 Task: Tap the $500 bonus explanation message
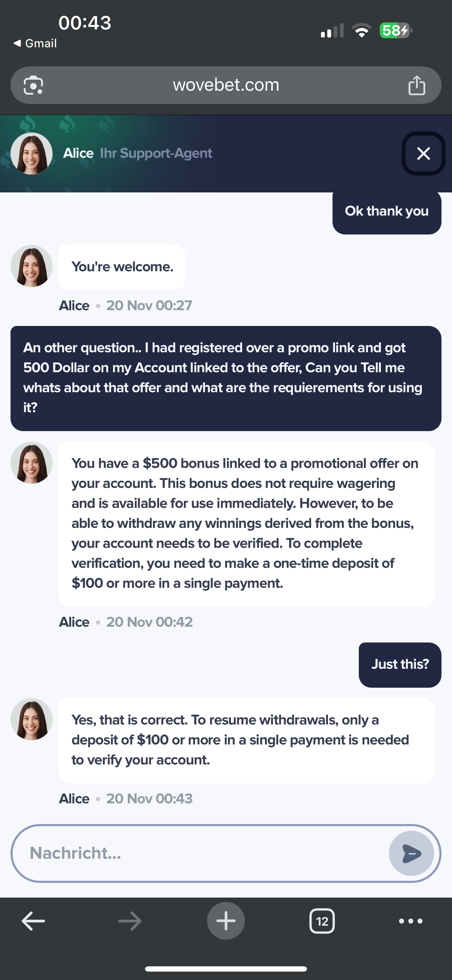tap(247, 524)
